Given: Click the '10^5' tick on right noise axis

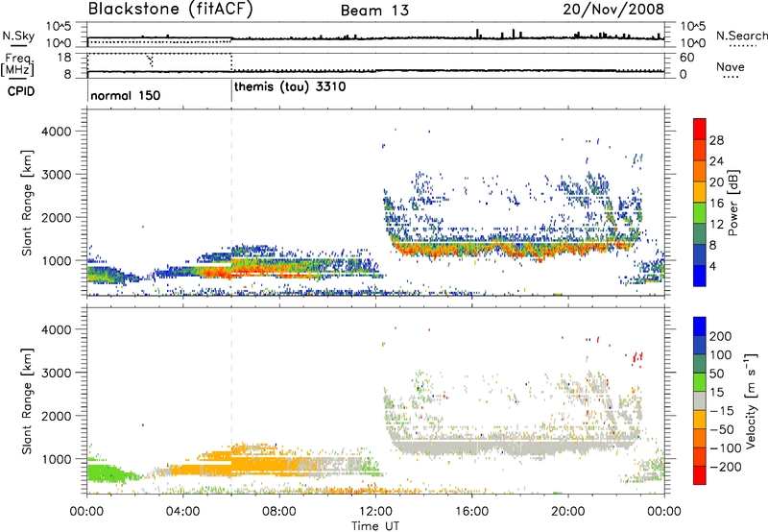Looking at the screenshot, I should [x=692, y=27].
